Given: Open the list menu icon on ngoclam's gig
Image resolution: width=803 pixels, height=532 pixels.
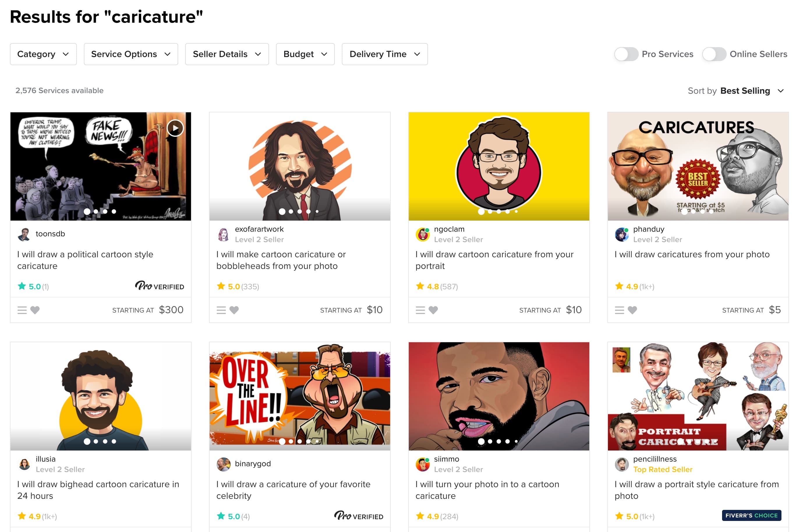Looking at the screenshot, I should pos(420,310).
